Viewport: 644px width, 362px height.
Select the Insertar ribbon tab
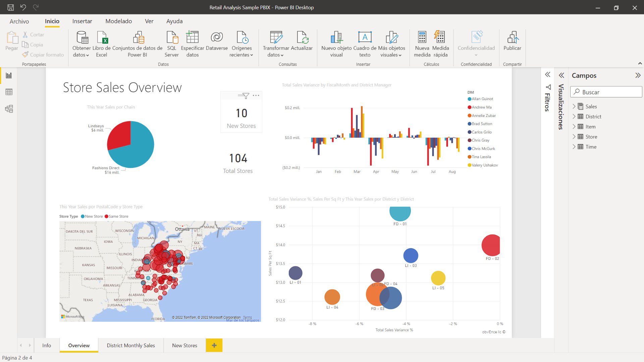click(x=82, y=21)
